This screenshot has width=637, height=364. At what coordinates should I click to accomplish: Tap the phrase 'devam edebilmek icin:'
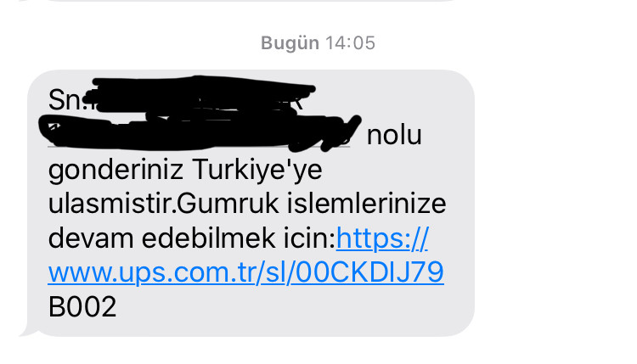point(192,238)
